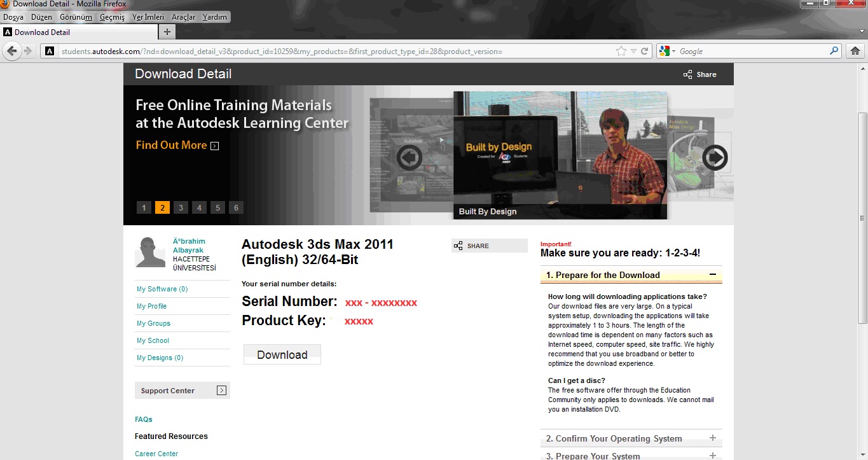Open a new tab with plus icon
Viewport: 868px width, 460px height.
point(167,32)
